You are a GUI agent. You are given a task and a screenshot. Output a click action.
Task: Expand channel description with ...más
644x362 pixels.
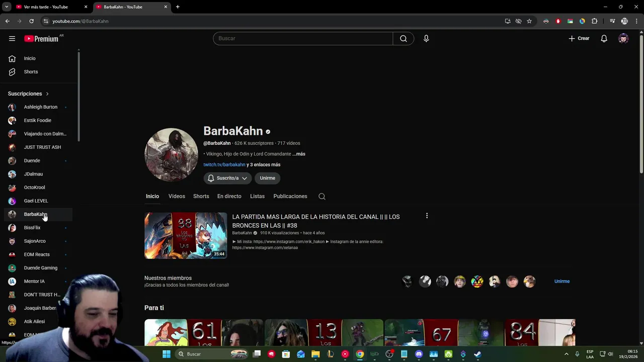tap(299, 154)
